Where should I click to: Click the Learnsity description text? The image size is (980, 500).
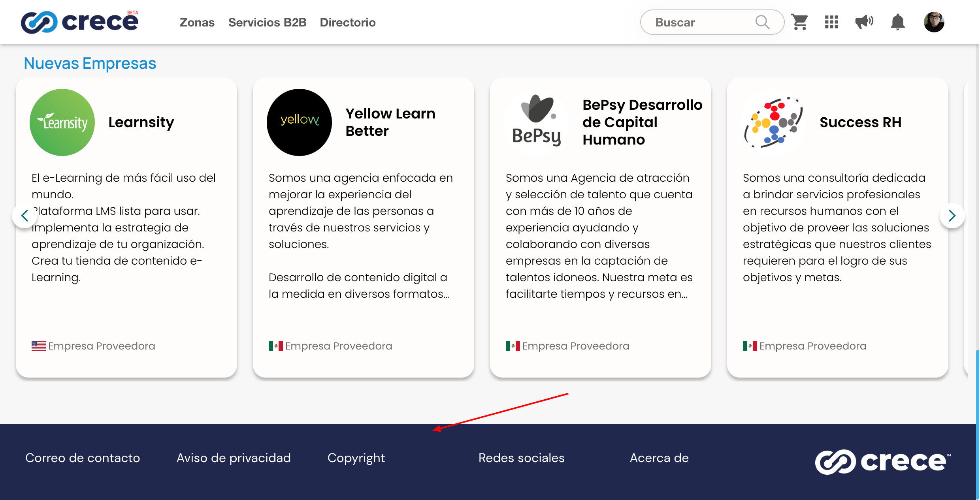pos(124,227)
